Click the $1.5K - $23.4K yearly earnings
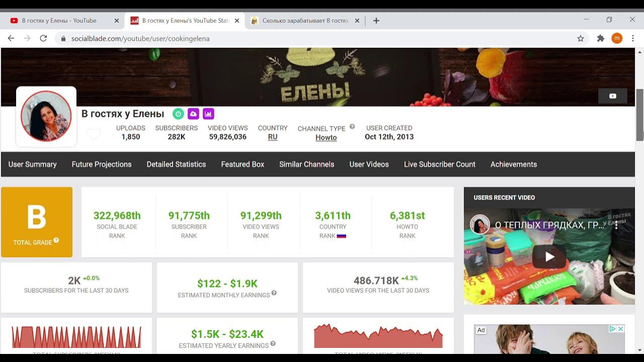The height and width of the screenshot is (362, 644). tap(227, 334)
